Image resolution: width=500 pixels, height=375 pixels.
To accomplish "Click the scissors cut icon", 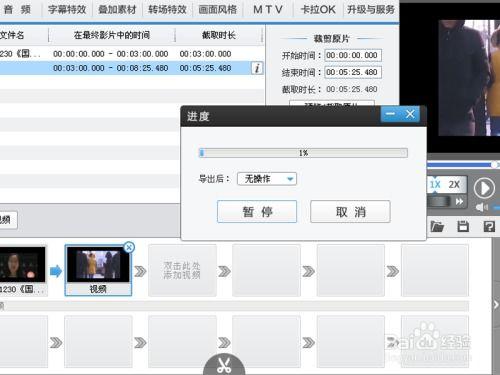I will [224, 364].
